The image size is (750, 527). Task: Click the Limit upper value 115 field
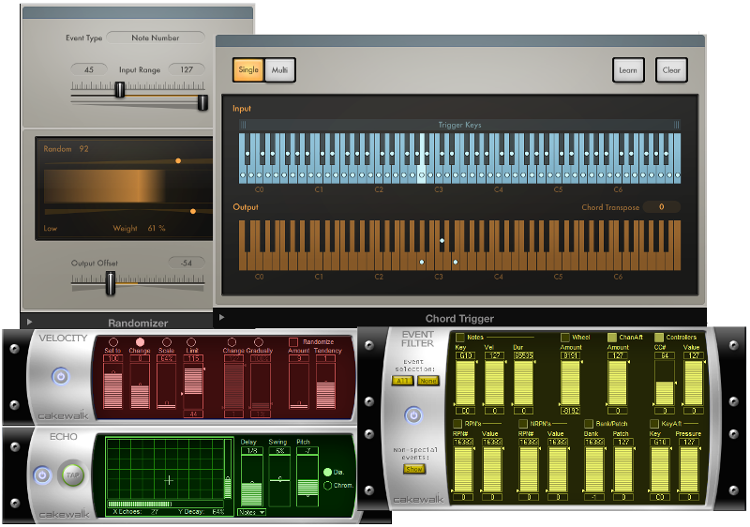pyautogui.click(x=193, y=358)
